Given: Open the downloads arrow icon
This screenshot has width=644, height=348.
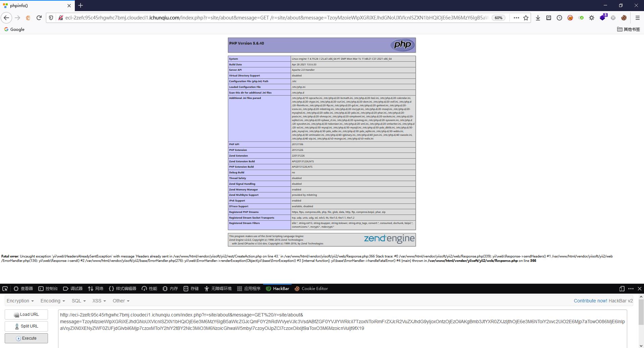Looking at the screenshot, I should 538,18.
